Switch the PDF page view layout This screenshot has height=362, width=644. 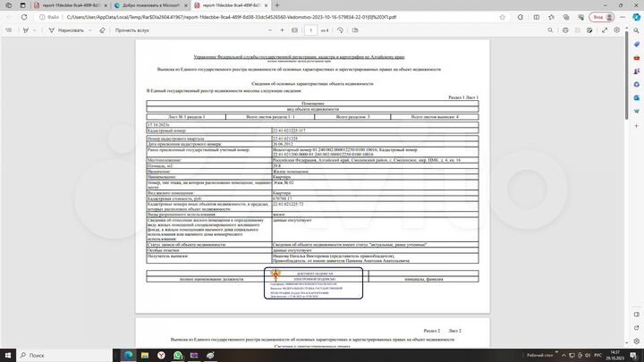[355, 30]
